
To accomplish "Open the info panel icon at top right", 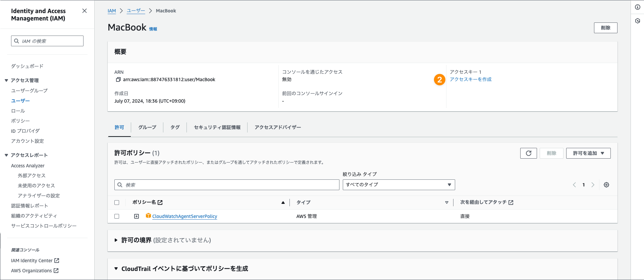I will click(x=638, y=7).
